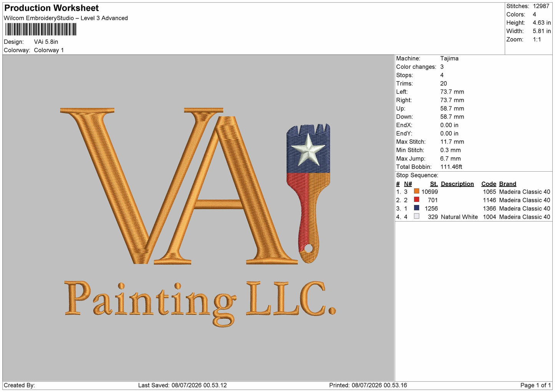Click the Natural White color swatch
The image size is (555, 392).
click(x=416, y=217)
